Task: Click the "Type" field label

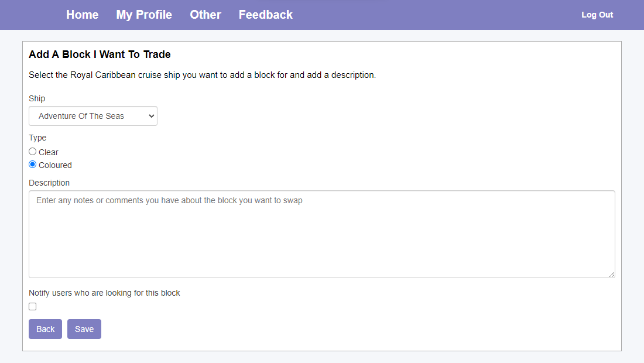Action: pyautogui.click(x=37, y=138)
